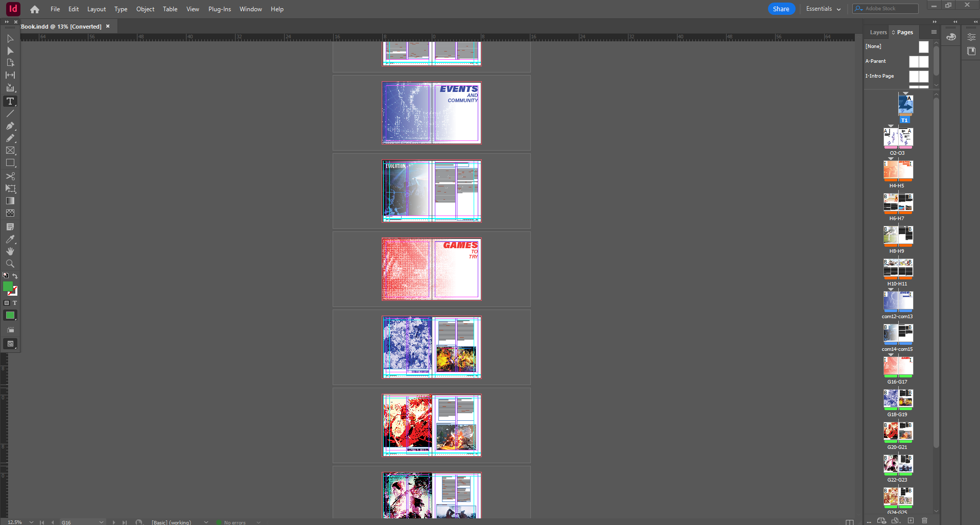Choose the Page tool

[x=10, y=63]
